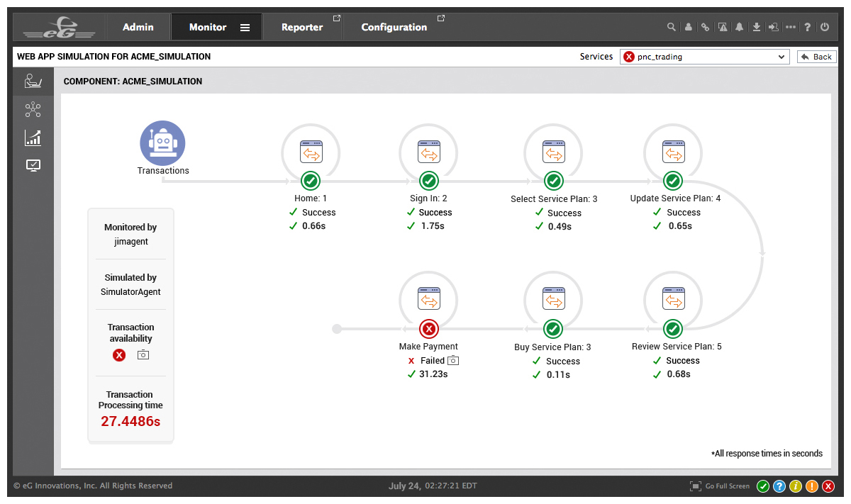Open the topology nodes icon in sidebar

coord(33,109)
